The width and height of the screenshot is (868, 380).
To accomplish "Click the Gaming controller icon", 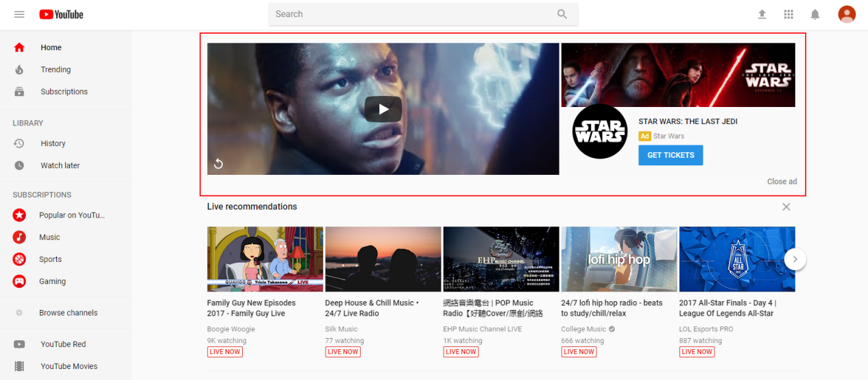I will tap(19, 281).
